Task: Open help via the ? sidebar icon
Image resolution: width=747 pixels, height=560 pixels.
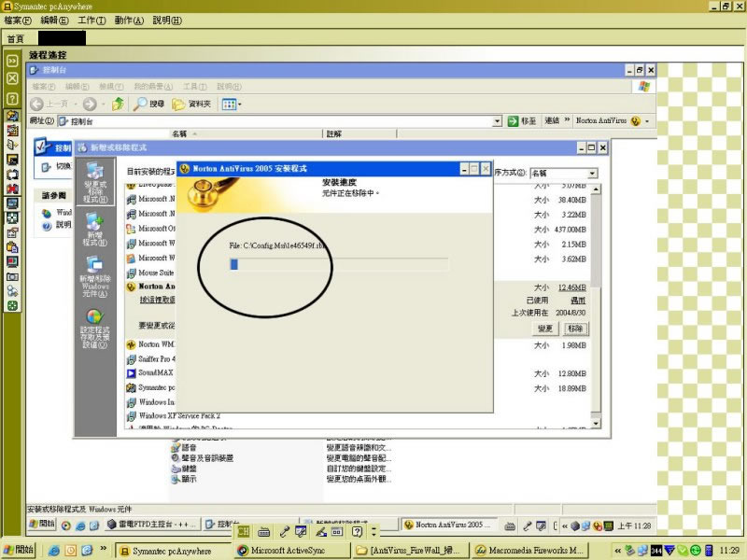Action: pos(12,99)
